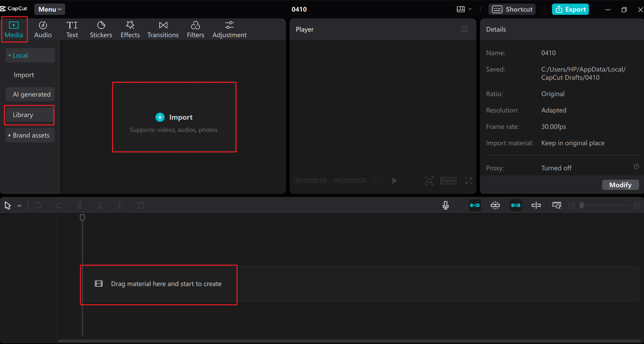Expand the Brand assets section
The image size is (644, 344).
[30, 135]
